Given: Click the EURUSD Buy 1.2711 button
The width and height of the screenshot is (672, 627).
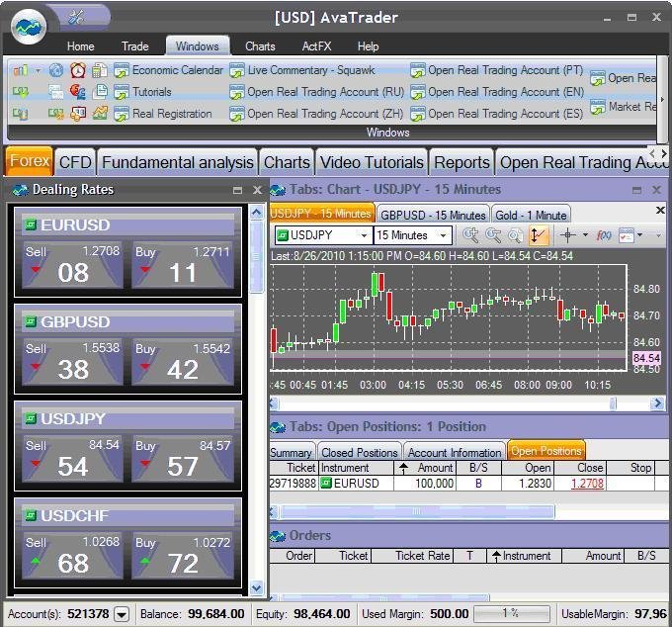Looking at the screenshot, I should point(183,265).
